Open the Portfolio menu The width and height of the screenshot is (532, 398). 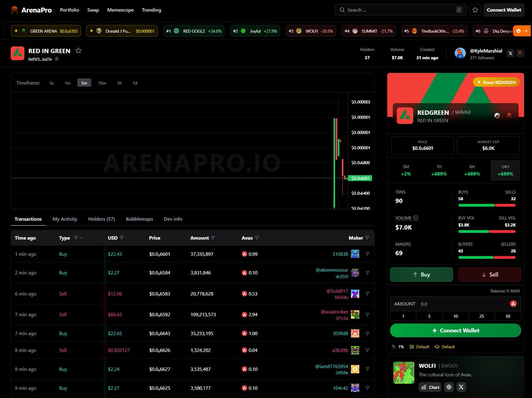70,10
